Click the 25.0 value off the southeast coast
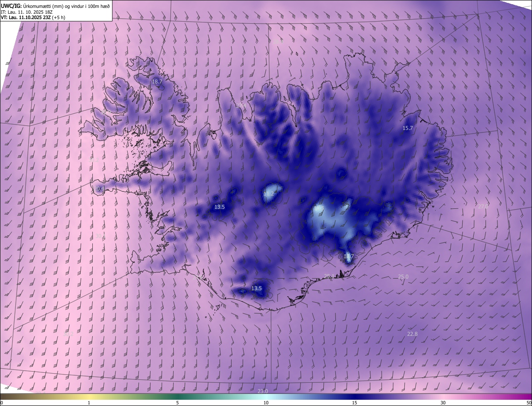The width and height of the screenshot is (532, 406). tap(403, 277)
